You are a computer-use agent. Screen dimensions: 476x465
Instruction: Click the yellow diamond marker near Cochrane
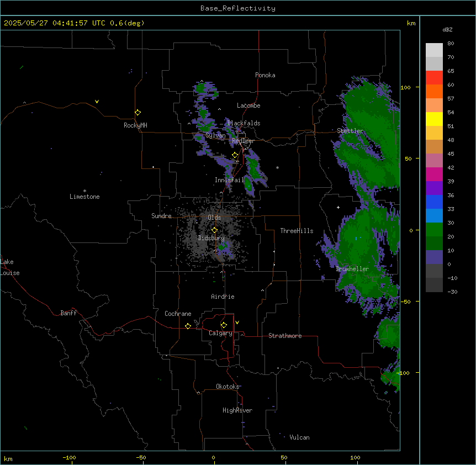tap(188, 326)
